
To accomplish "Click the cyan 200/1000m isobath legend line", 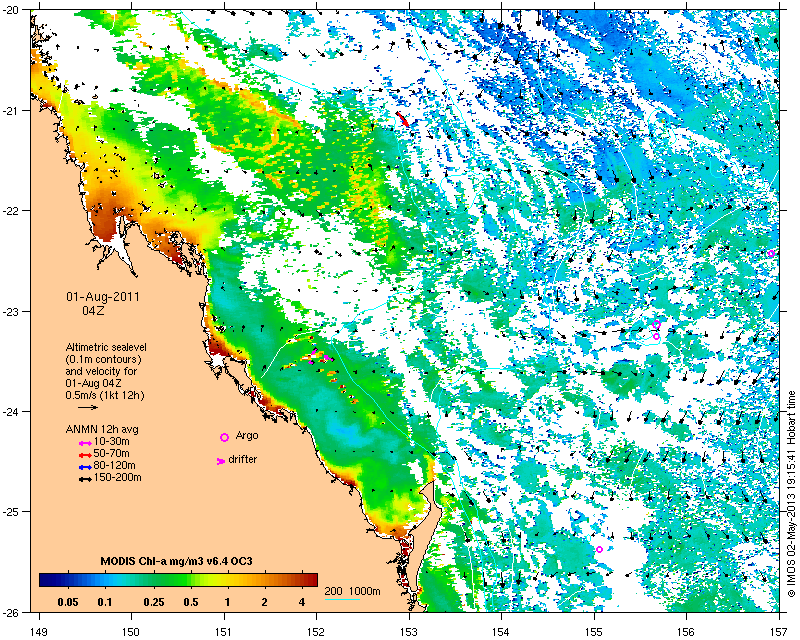I will point(342,599).
